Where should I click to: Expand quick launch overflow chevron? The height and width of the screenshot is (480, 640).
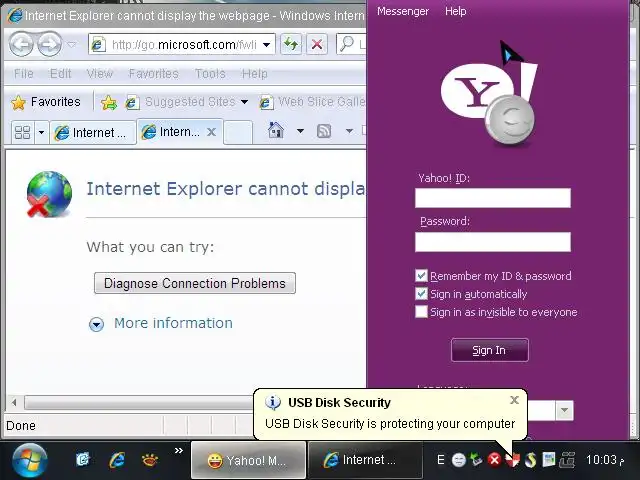pyautogui.click(x=178, y=451)
